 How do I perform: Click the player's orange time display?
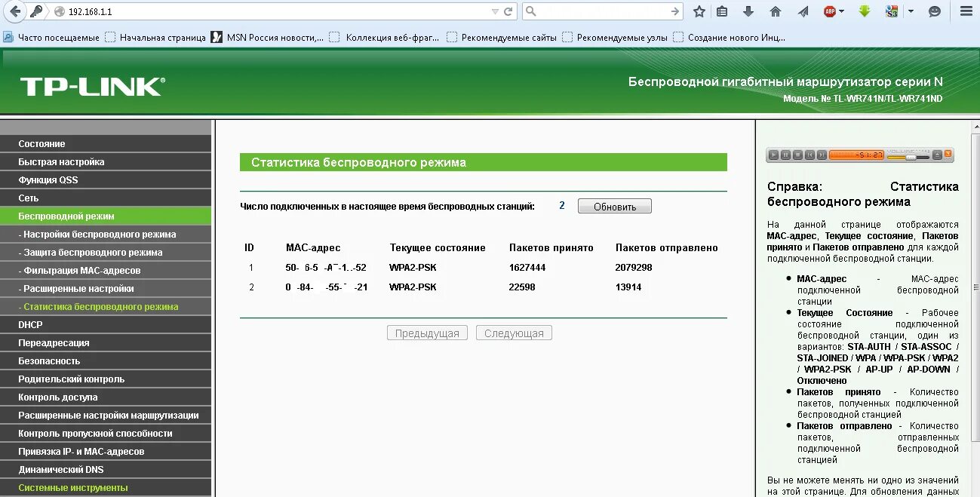click(x=856, y=155)
